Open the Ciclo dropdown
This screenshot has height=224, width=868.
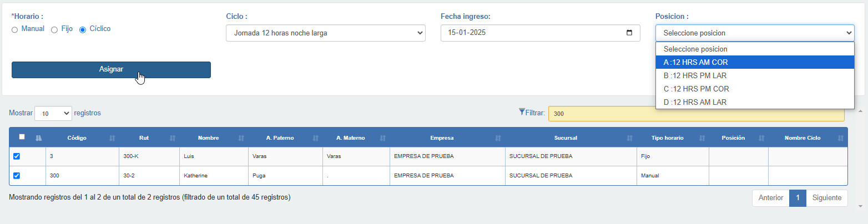tap(326, 33)
